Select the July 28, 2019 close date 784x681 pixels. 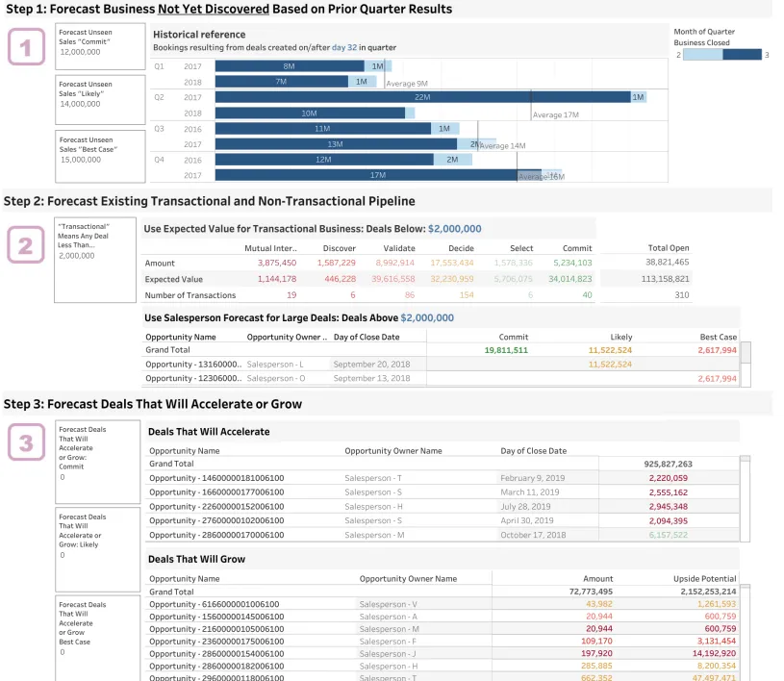[525, 507]
